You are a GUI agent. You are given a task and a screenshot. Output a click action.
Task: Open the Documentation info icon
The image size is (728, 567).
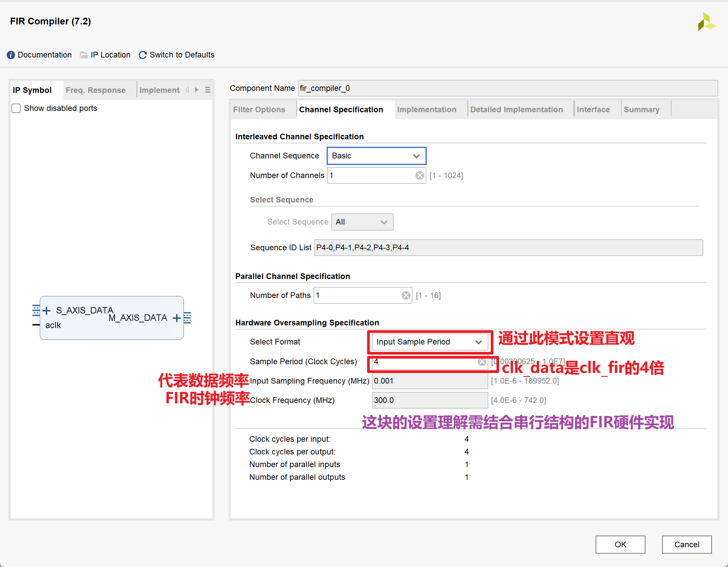pos(11,55)
